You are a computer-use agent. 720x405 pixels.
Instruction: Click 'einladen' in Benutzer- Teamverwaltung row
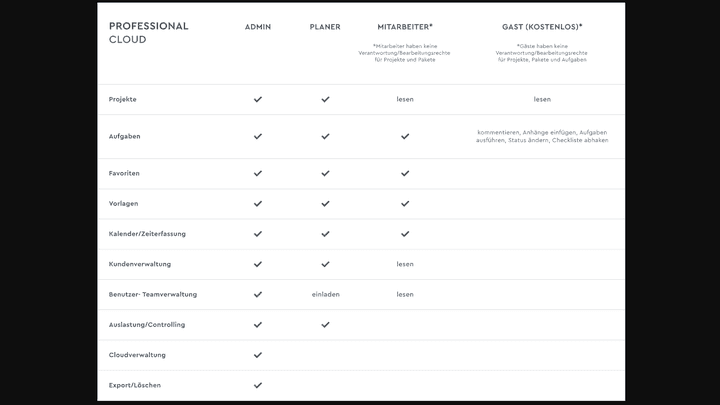coord(326,294)
